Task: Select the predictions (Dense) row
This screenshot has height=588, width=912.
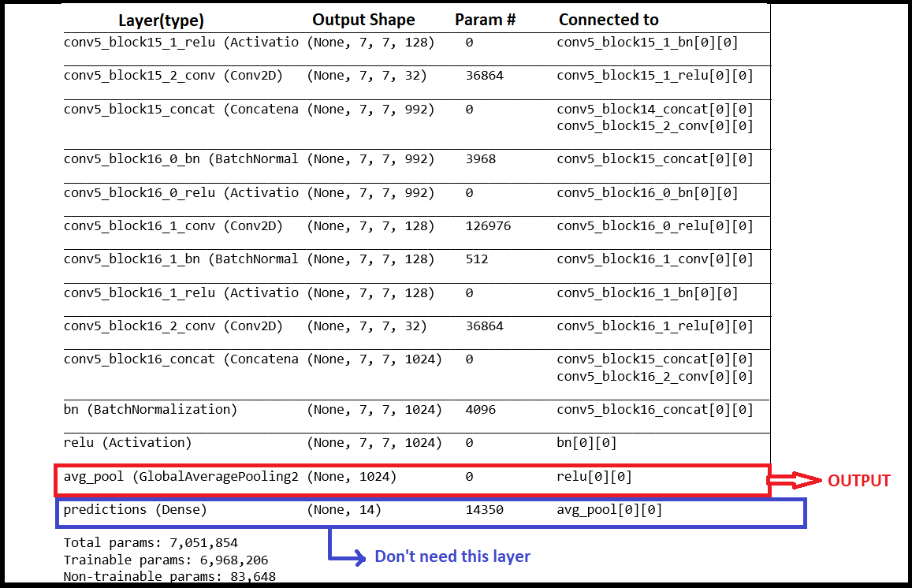Action: click(431, 513)
